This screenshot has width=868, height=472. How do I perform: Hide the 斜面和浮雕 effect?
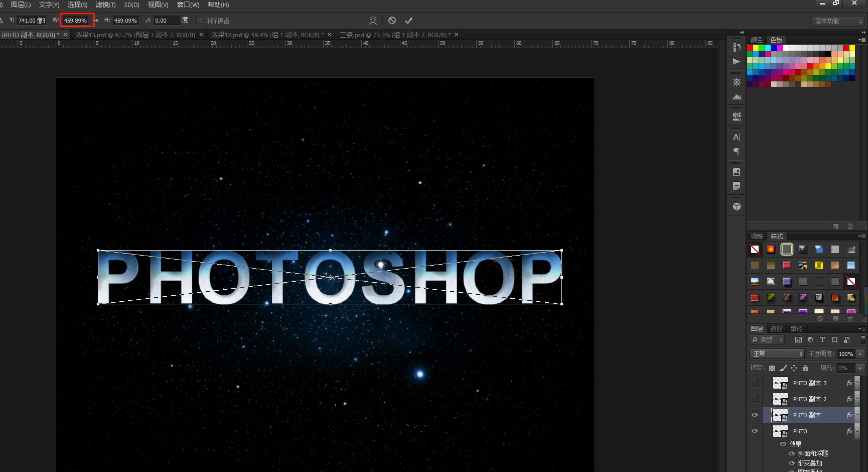792,453
